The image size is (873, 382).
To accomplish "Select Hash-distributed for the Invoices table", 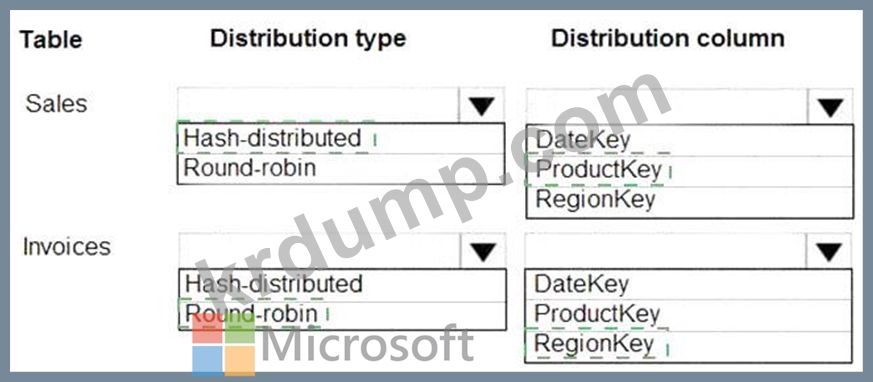I will pyautogui.click(x=342, y=285).
